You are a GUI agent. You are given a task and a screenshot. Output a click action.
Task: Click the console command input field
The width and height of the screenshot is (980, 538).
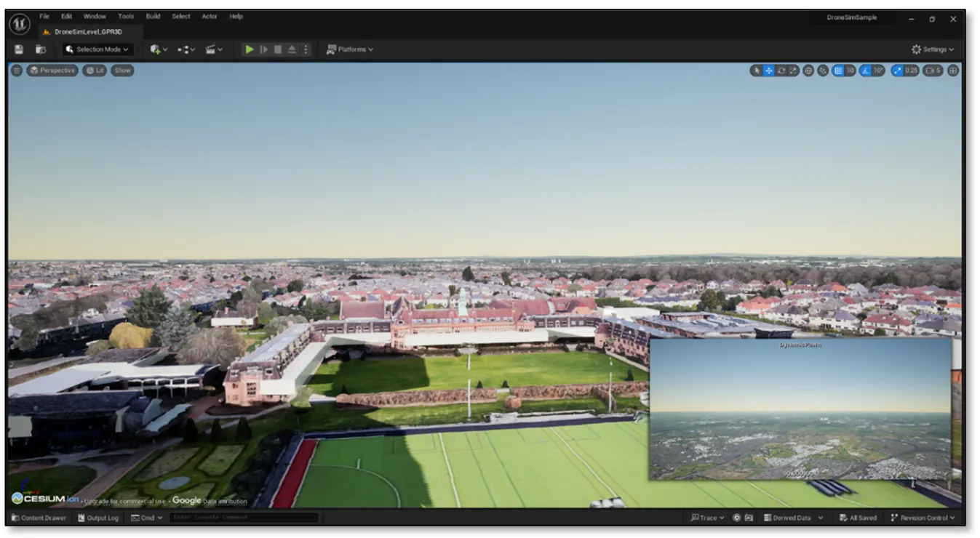[244, 518]
